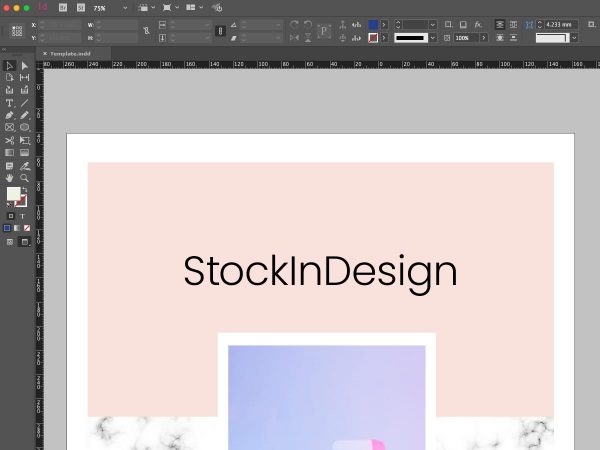Swap fill and stroke arrow
The width and height of the screenshot is (600, 450).
(x=25, y=190)
